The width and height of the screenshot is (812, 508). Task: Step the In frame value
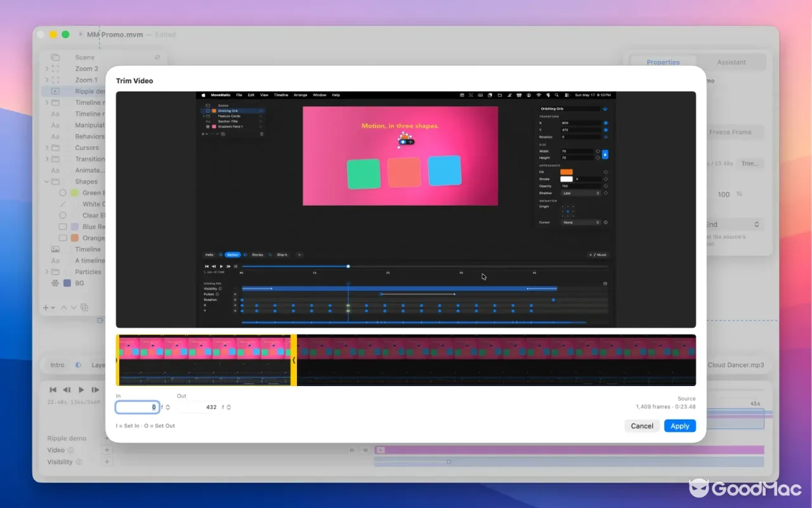point(167,407)
